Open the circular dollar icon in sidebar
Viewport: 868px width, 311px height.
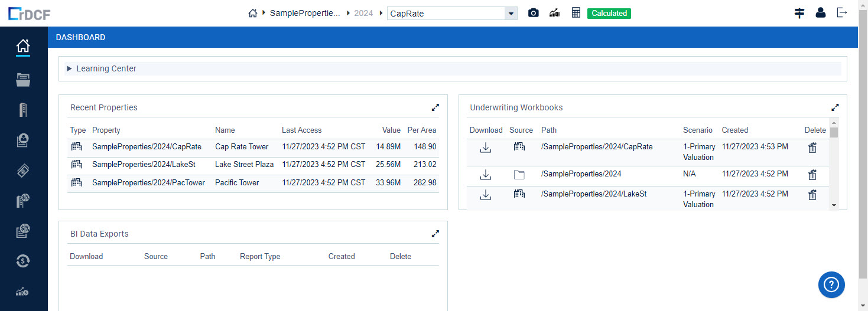coord(23,261)
